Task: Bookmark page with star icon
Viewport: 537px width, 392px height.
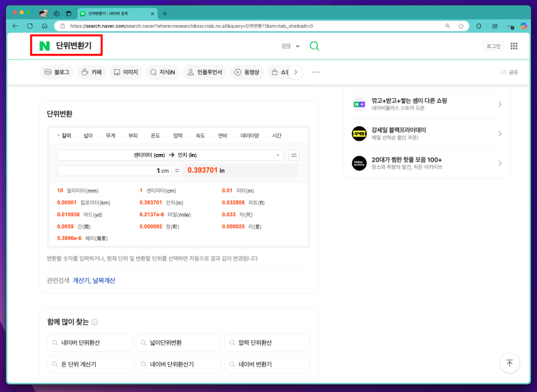Action: pyautogui.click(x=461, y=26)
